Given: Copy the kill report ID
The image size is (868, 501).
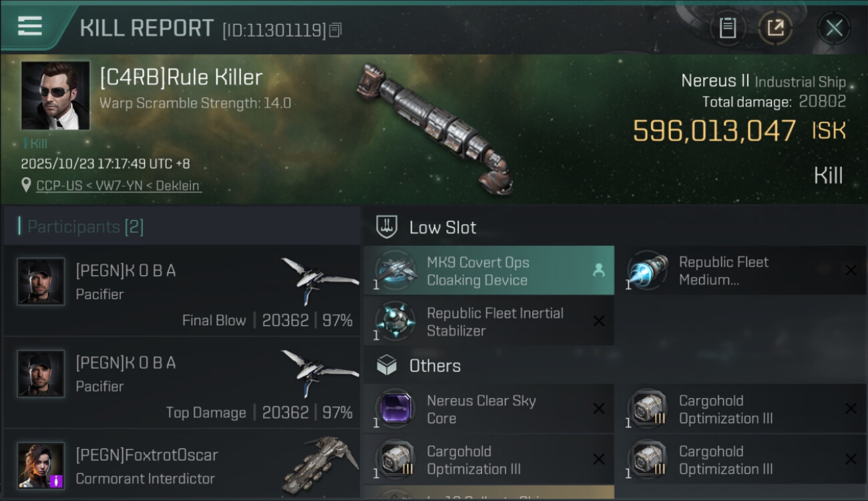Looking at the screenshot, I should coord(335,29).
